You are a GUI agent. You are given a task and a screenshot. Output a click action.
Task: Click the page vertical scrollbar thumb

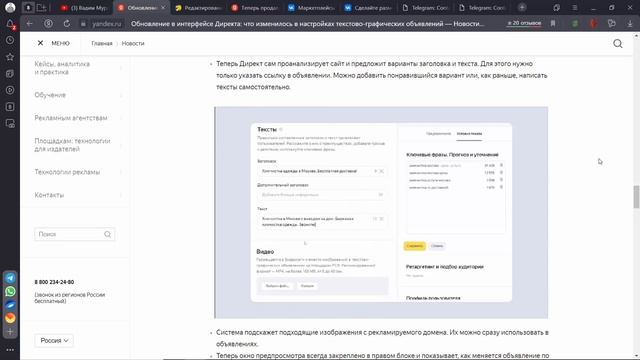(636, 197)
